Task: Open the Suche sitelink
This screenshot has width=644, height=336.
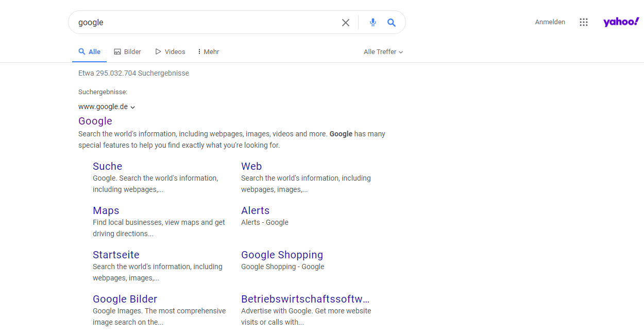Action: tap(107, 166)
